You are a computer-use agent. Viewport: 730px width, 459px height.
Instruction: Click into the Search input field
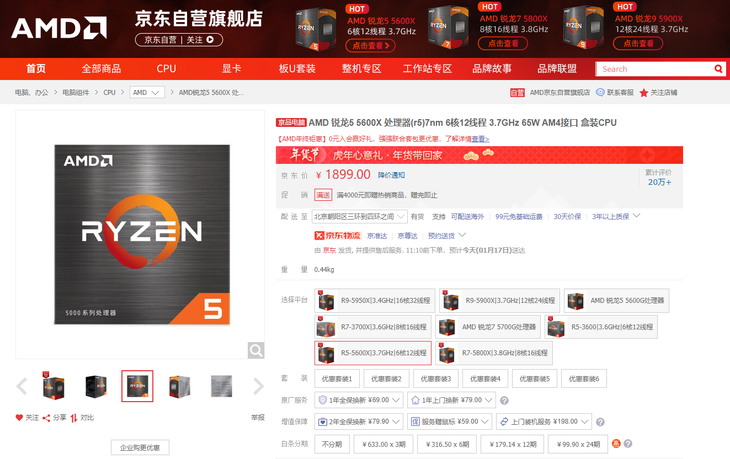[x=654, y=69]
